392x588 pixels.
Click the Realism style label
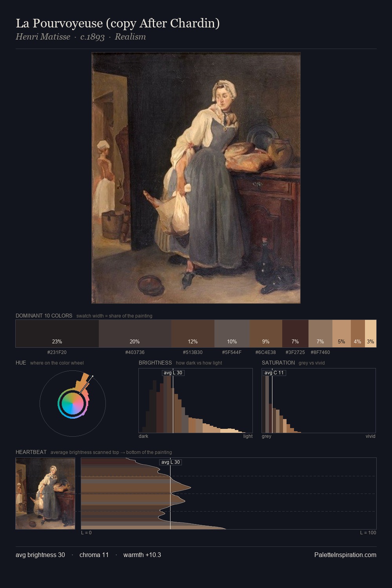coord(130,37)
